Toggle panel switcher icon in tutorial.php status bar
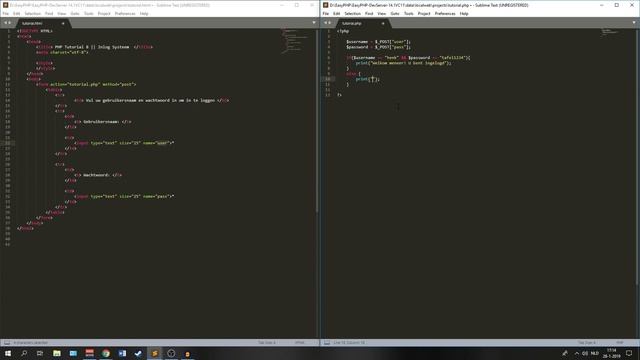 point(327,343)
